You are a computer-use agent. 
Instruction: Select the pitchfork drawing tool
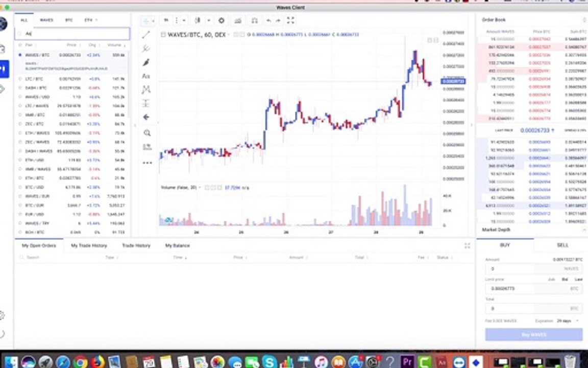click(x=146, y=49)
